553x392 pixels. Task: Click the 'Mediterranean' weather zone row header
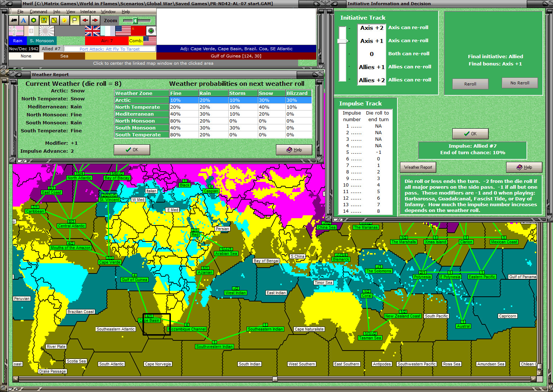[142, 114]
